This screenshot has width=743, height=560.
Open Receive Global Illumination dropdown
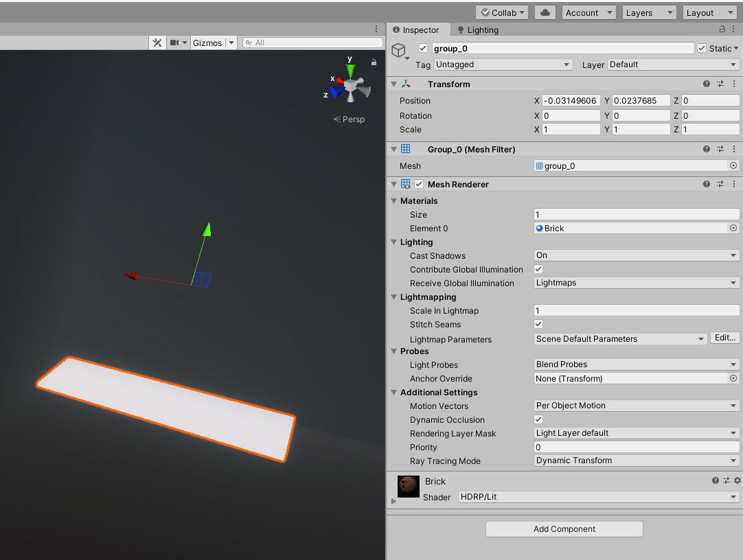point(637,283)
